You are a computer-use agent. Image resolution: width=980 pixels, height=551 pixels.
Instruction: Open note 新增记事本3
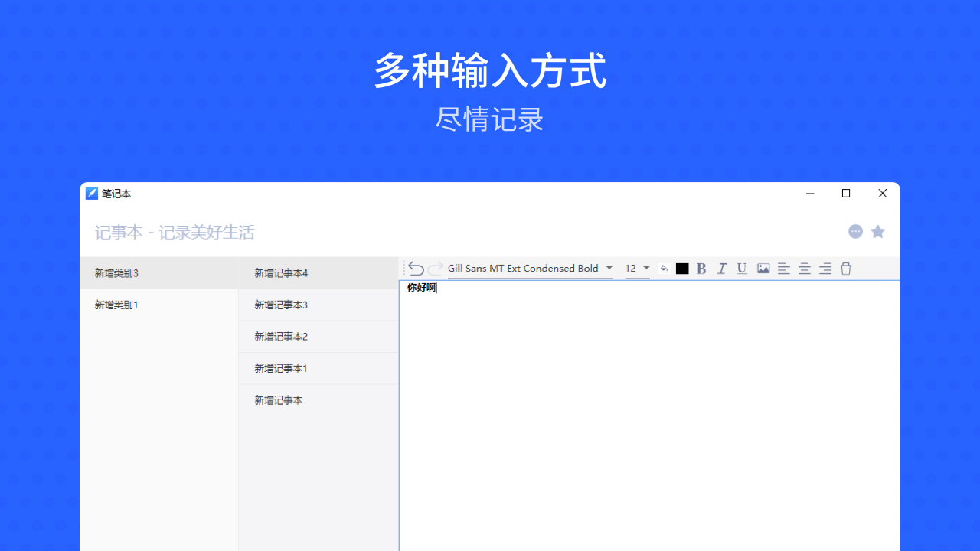318,305
